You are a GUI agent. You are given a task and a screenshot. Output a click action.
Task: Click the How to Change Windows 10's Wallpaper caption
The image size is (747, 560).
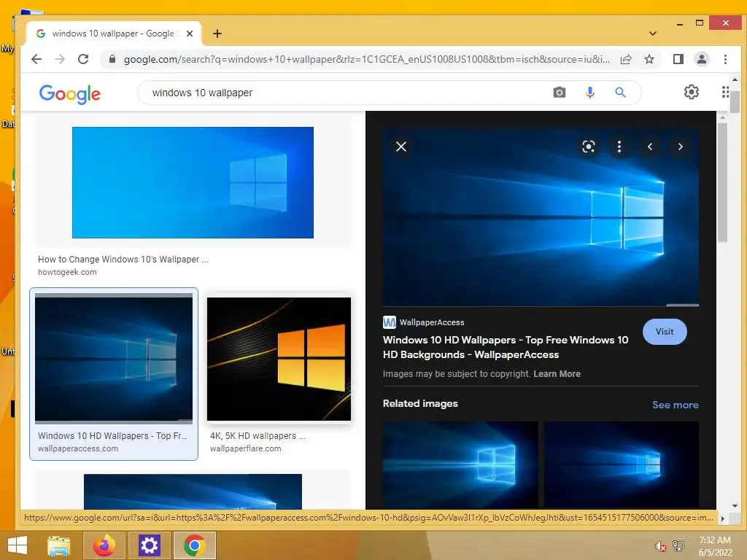click(x=123, y=260)
